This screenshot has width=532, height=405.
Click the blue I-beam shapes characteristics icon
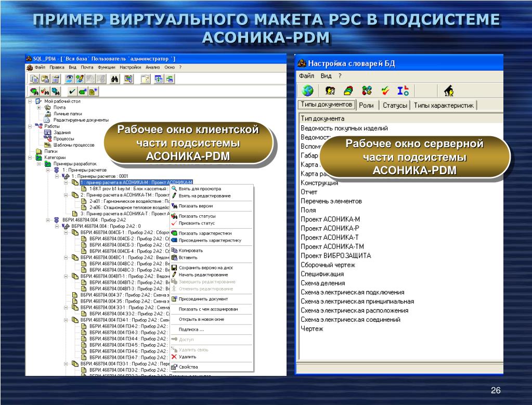(x=403, y=90)
